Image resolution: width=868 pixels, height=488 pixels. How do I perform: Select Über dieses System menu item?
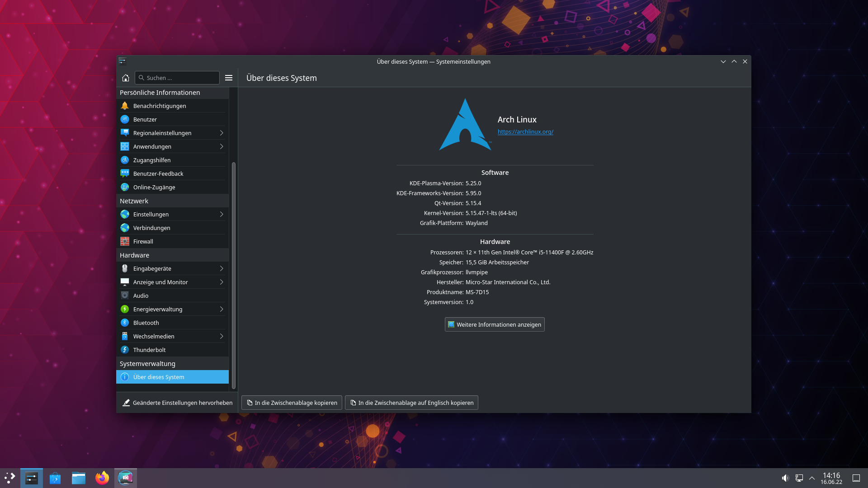[x=159, y=377]
